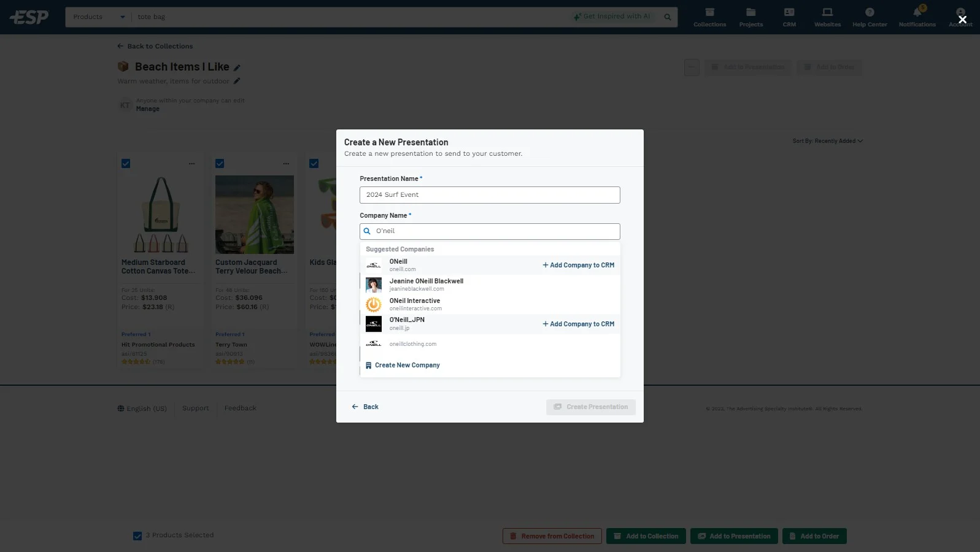Screen dimensions: 980x552
Task: Click the Presentation Name field
Action: click(490, 195)
